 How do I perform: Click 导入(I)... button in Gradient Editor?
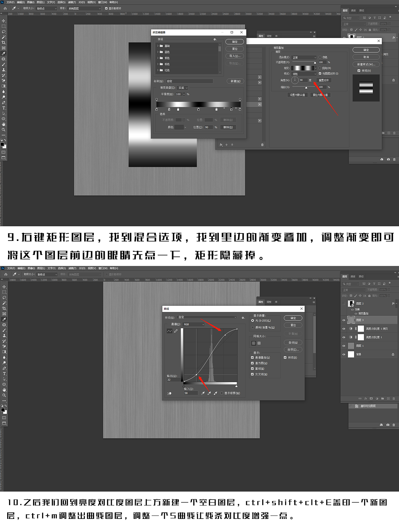pos(235,56)
